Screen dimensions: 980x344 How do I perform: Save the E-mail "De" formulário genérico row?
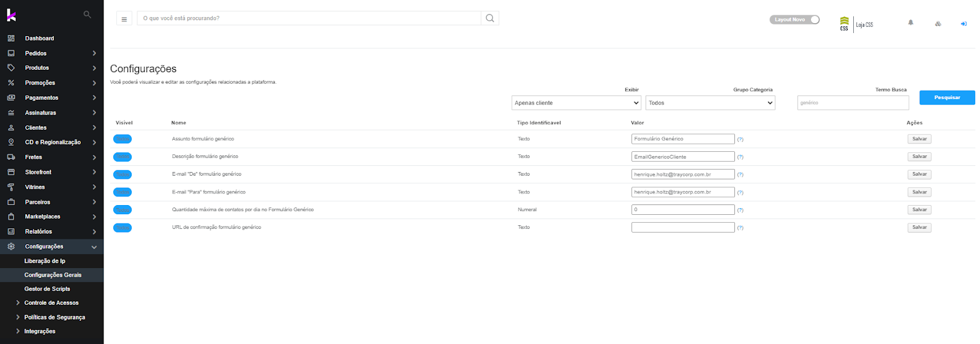click(x=919, y=174)
